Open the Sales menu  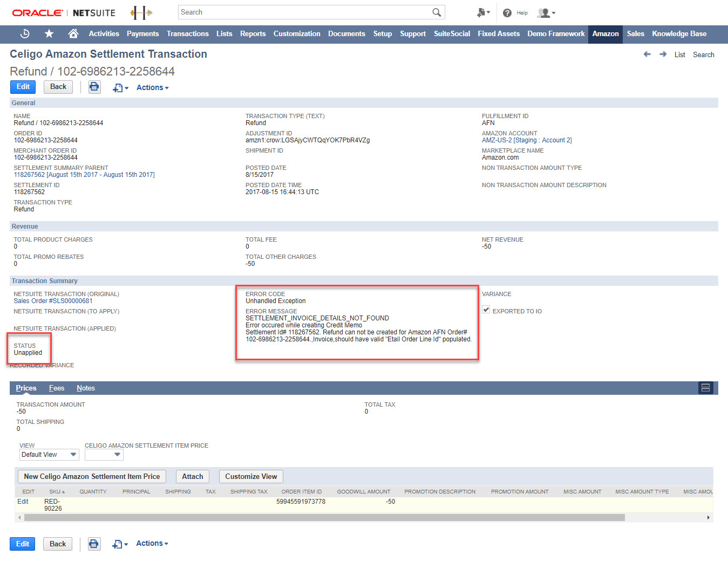point(636,33)
